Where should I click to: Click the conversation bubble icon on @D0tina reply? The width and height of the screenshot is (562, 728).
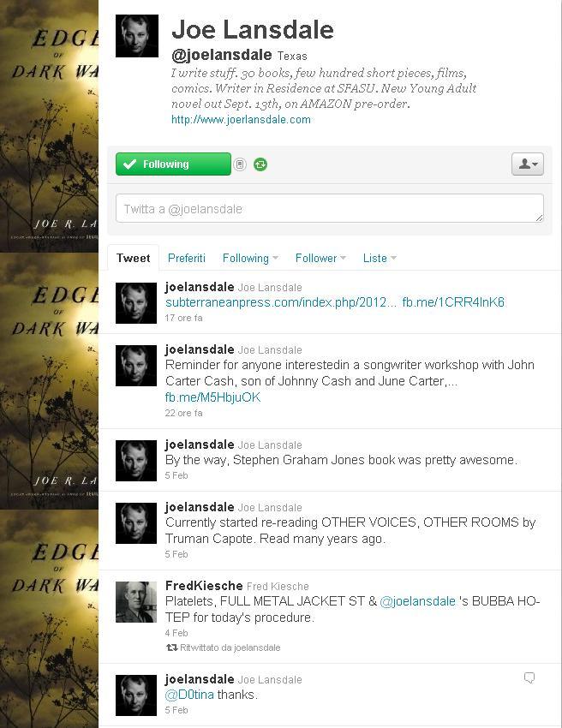click(x=529, y=677)
